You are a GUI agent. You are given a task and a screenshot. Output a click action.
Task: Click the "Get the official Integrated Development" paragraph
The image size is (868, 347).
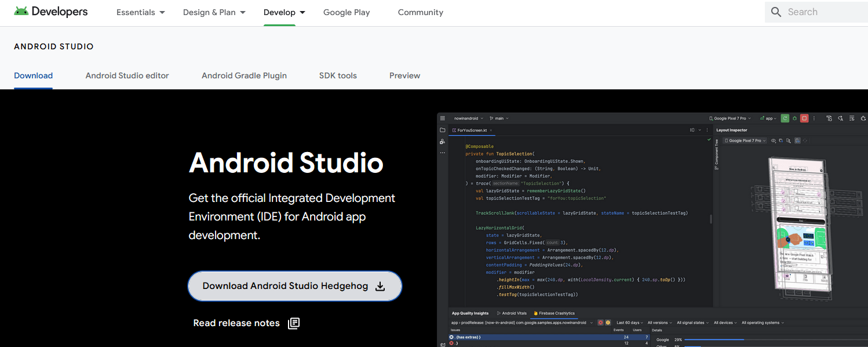point(292,216)
